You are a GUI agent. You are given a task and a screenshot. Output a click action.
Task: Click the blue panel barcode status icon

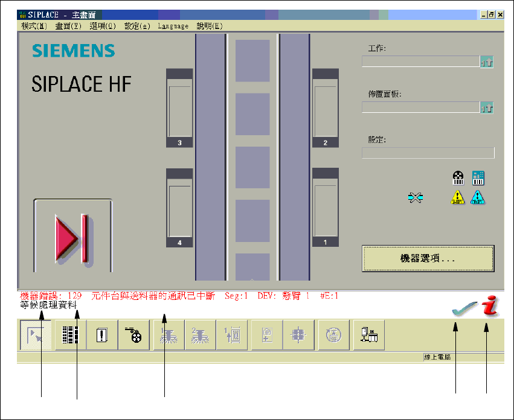tap(478, 178)
